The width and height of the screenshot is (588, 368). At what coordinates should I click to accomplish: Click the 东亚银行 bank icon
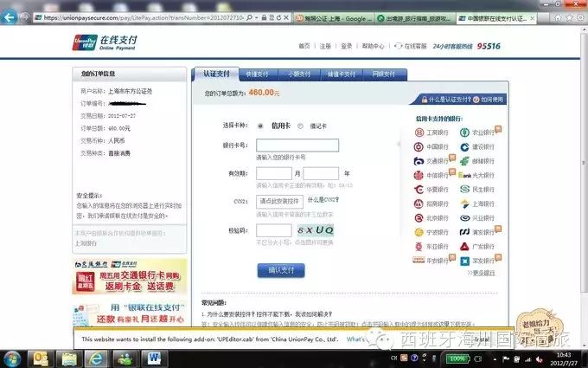point(419,247)
